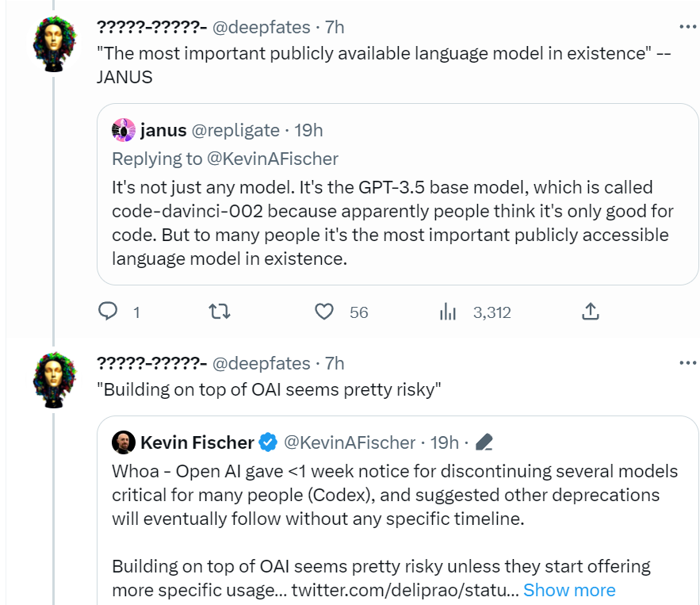The height and width of the screenshot is (605, 700).
Task: Like the tweet with 56 likes
Action: 324,312
